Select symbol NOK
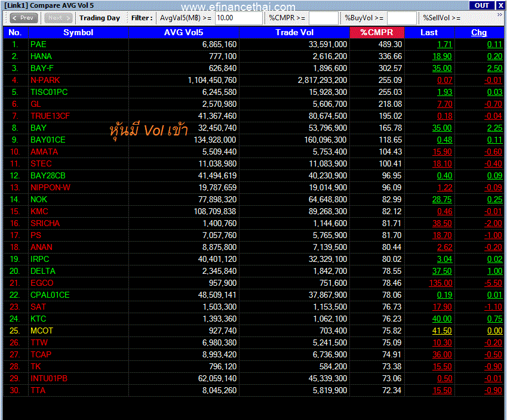507x420 pixels. point(39,200)
